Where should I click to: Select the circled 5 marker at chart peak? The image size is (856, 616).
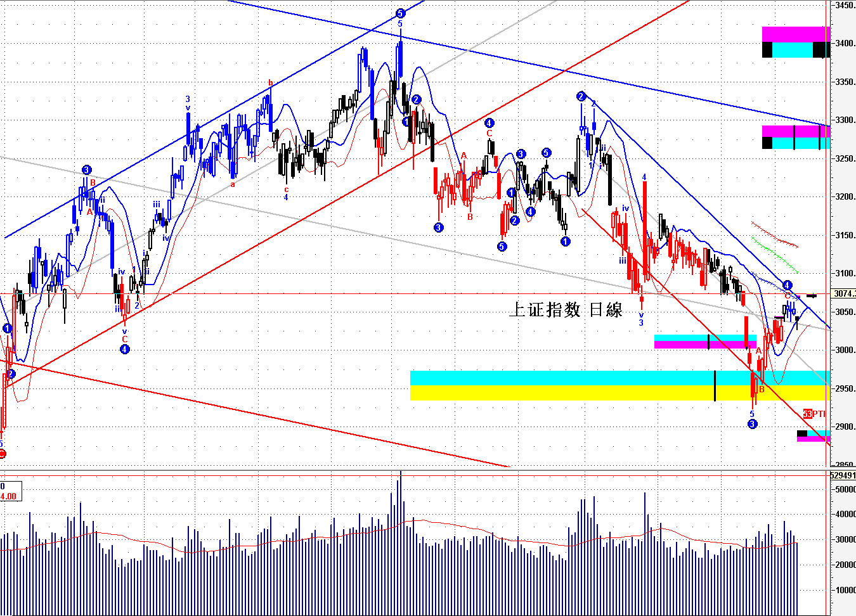click(x=400, y=13)
